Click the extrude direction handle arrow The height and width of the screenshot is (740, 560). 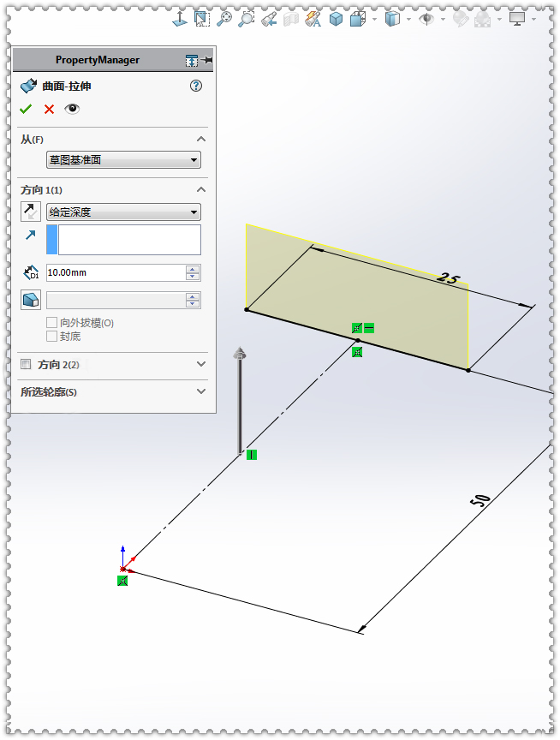tap(240, 402)
